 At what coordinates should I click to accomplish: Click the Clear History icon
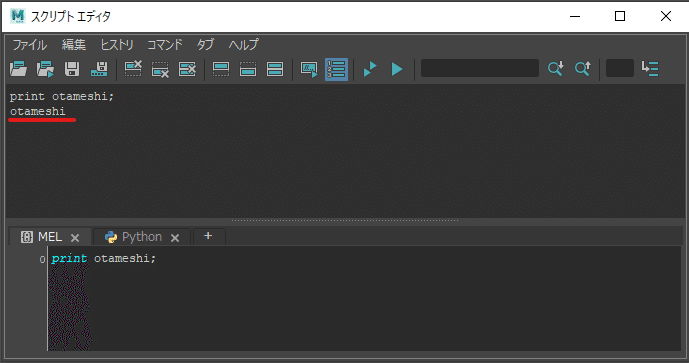coord(133,69)
